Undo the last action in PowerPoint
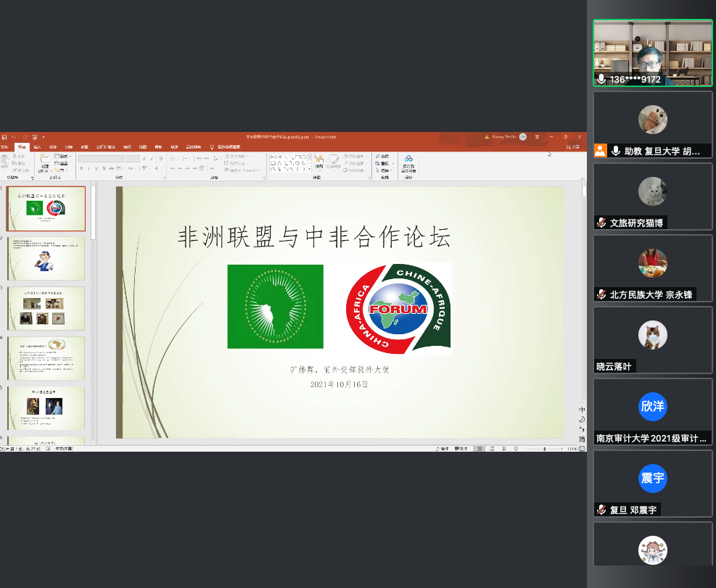 pos(14,137)
